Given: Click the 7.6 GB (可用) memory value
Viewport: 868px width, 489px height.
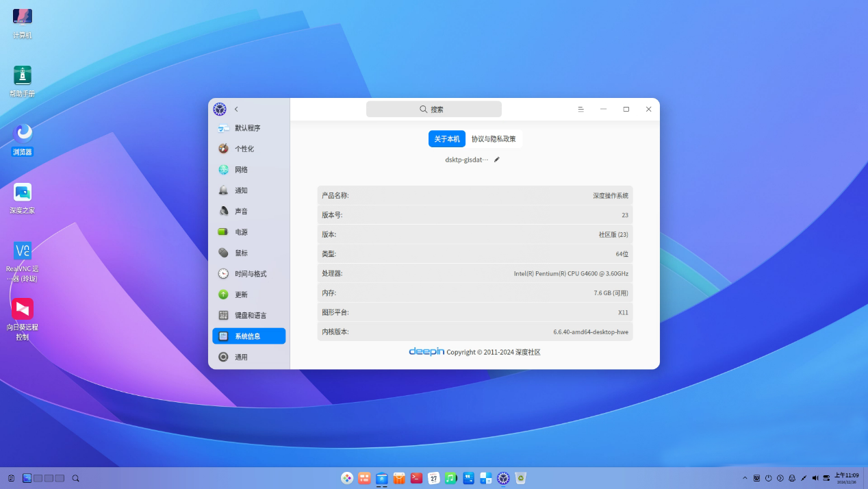Looking at the screenshot, I should coord(611,293).
